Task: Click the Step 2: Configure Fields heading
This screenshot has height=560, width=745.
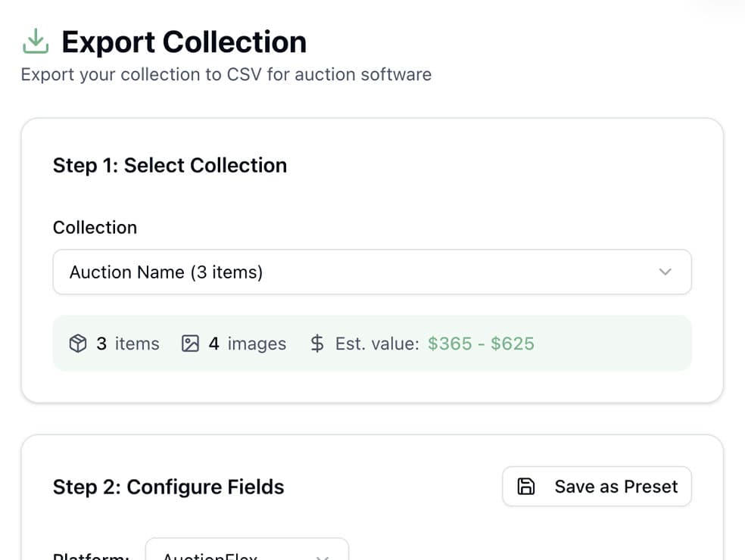Action: tap(168, 487)
